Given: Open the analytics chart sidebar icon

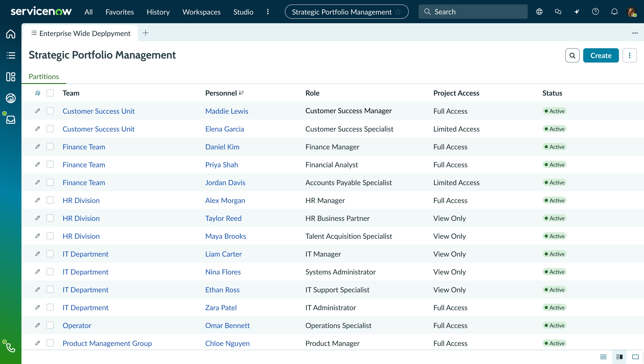Looking at the screenshot, I should [x=11, y=98].
